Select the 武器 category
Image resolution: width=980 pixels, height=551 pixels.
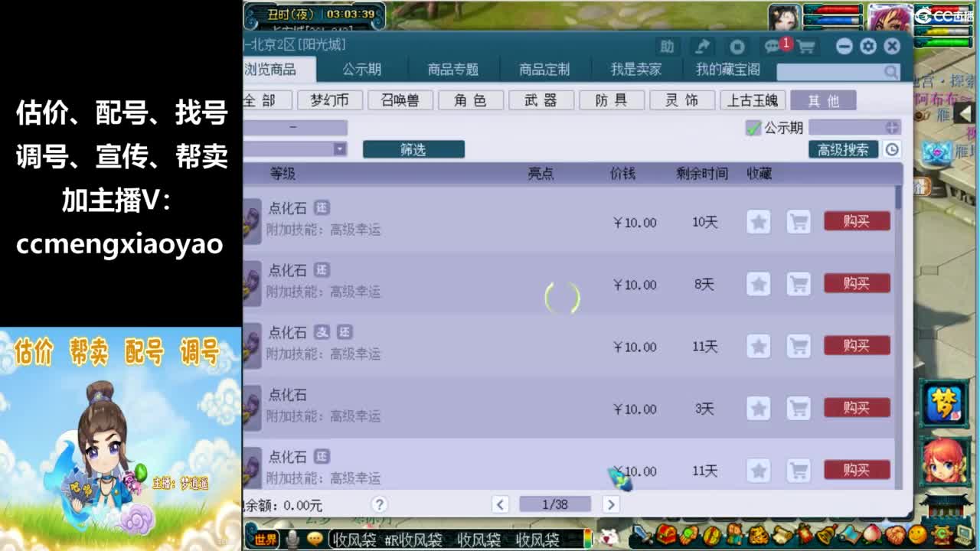click(541, 100)
